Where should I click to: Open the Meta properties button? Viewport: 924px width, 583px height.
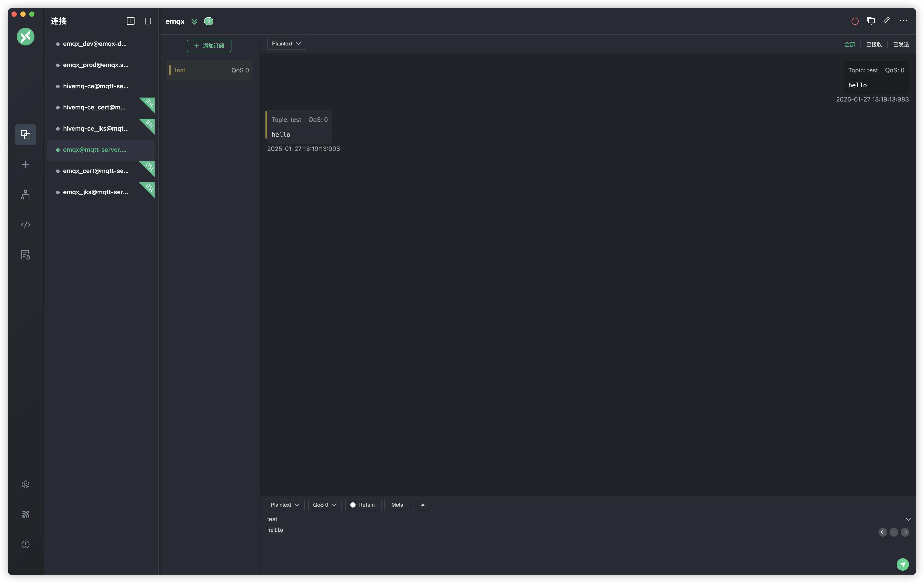(x=397, y=505)
